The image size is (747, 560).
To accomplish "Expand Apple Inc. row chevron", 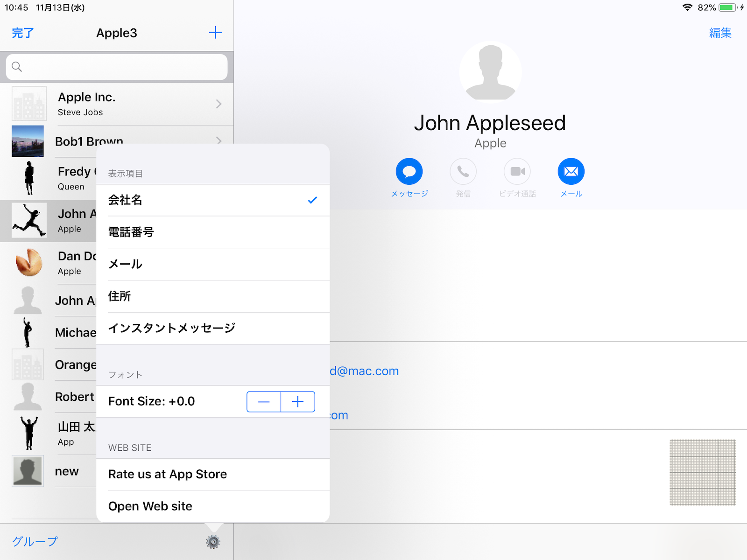I will [x=218, y=104].
